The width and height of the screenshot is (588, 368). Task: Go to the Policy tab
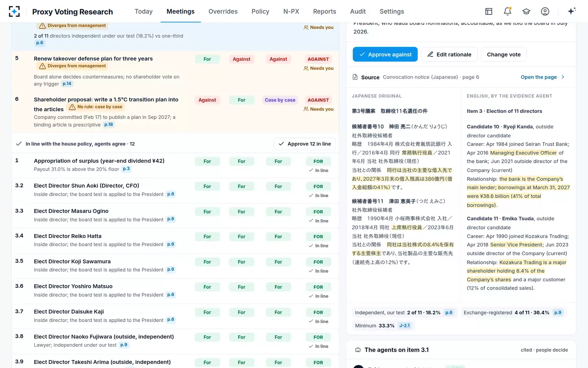(x=261, y=11)
